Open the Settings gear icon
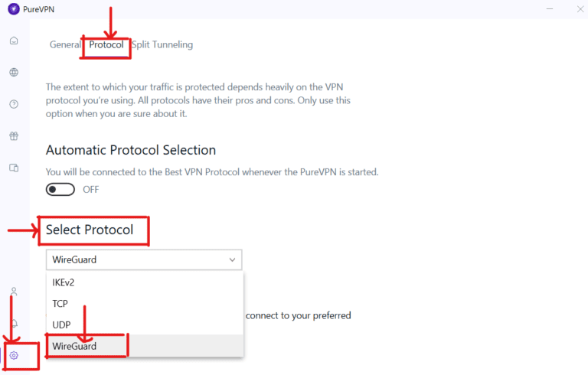 [14, 355]
